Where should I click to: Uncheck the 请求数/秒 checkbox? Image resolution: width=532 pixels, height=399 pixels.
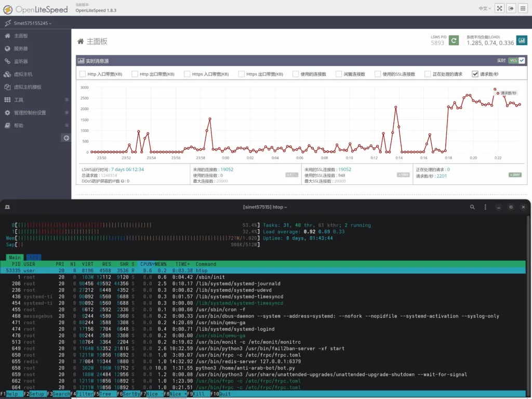click(475, 74)
